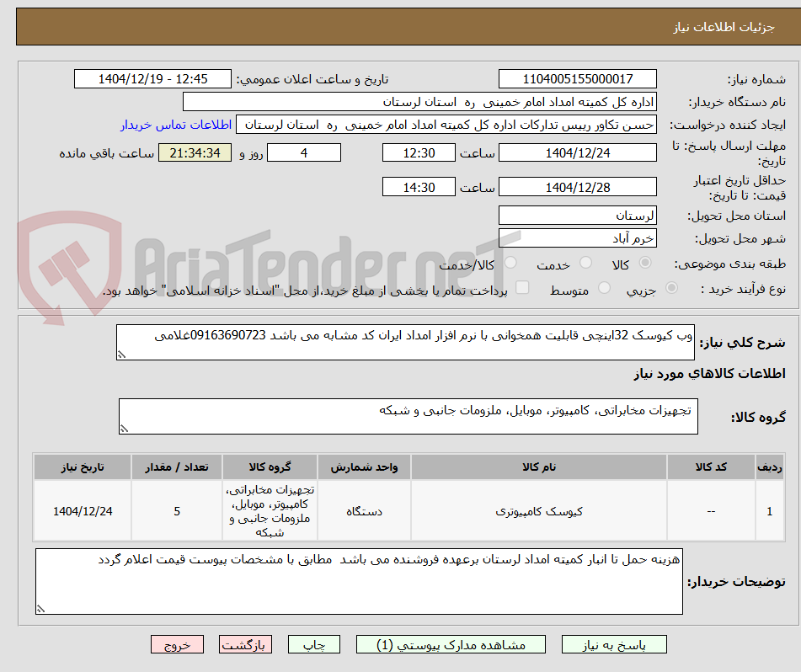The height and width of the screenshot is (672, 801).
Task: Select the متوسط purchase type radio
Action: 604,288
